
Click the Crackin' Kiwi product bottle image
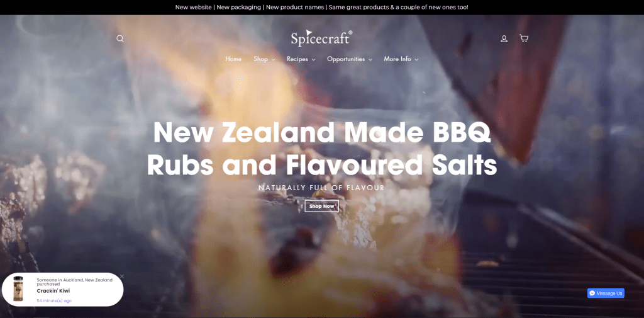pos(18,289)
